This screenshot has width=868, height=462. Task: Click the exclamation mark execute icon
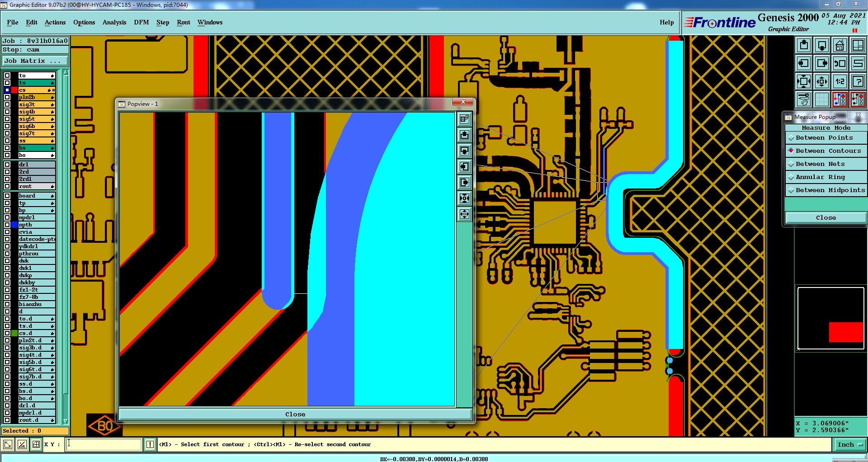(x=150, y=444)
